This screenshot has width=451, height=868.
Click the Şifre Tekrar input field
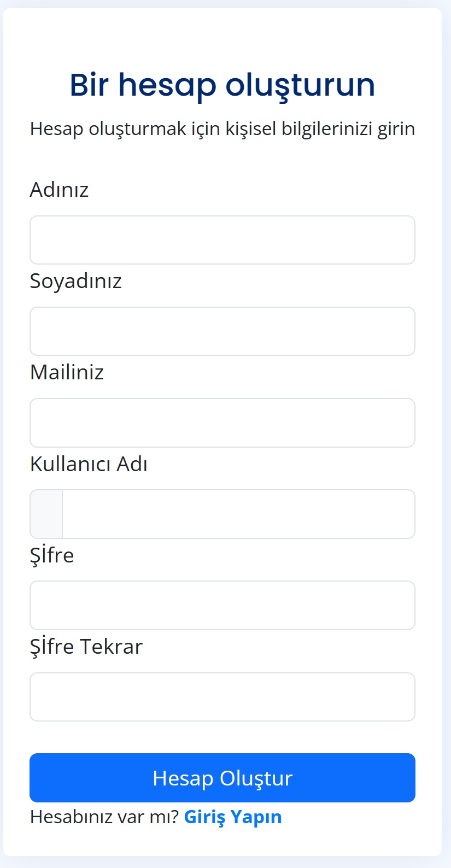pos(222,697)
